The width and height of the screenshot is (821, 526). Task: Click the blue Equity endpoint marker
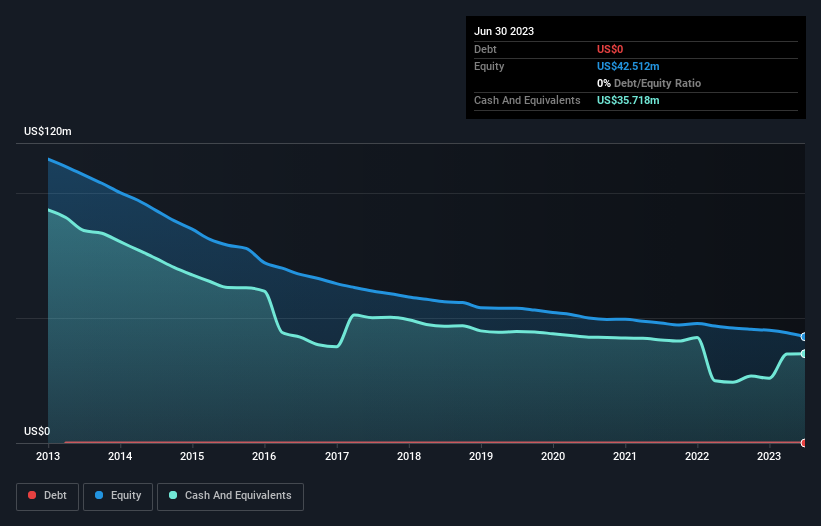804,337
